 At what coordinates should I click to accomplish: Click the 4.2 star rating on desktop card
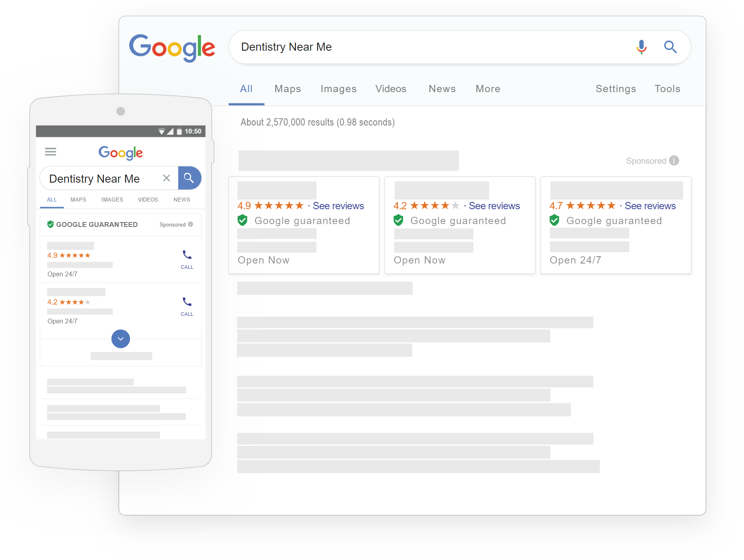click(x=426, y=206)
